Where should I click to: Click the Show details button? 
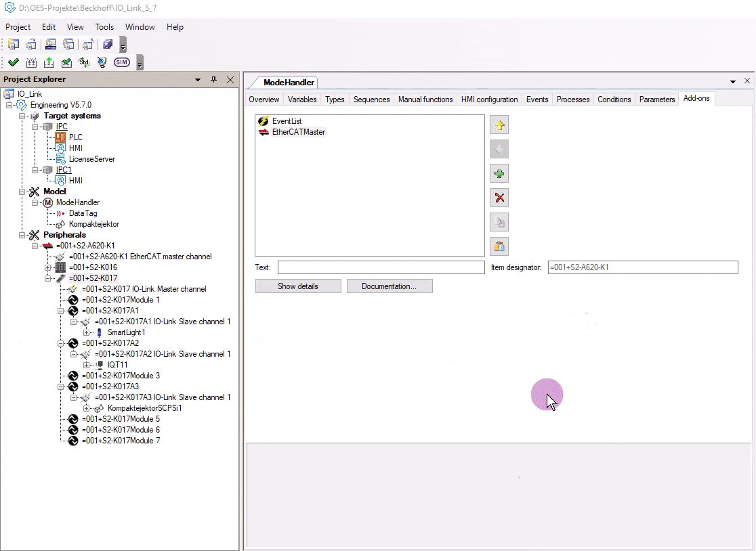pos(297,286)
